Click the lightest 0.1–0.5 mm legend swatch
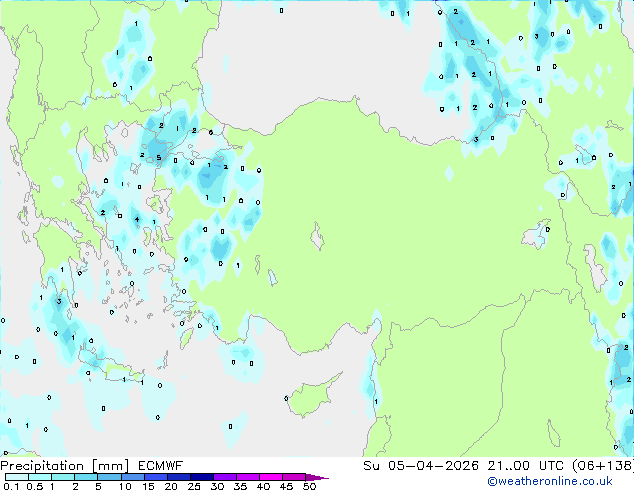 click(17, 477)
